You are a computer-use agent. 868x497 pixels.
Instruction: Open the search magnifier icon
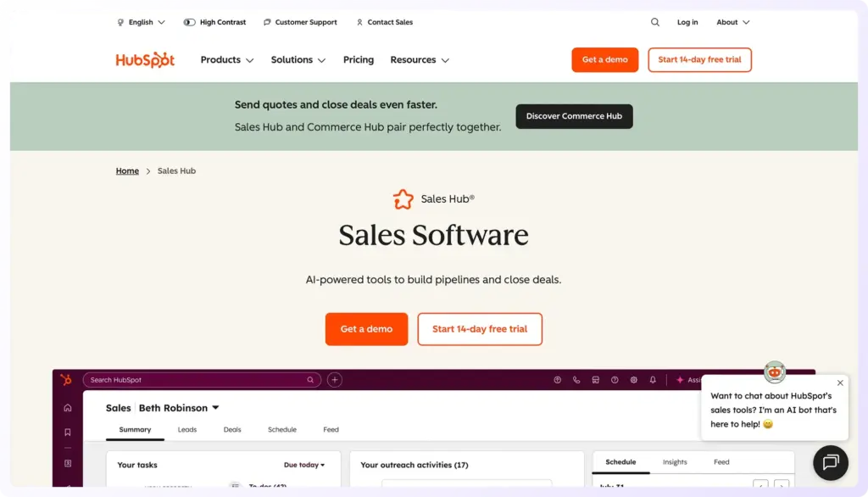click(655, 22)
